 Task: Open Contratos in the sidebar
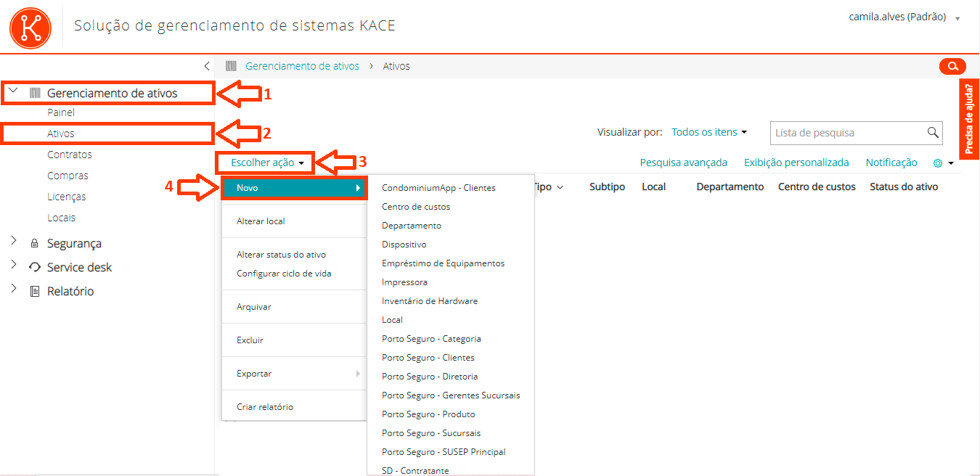[70, 155]
